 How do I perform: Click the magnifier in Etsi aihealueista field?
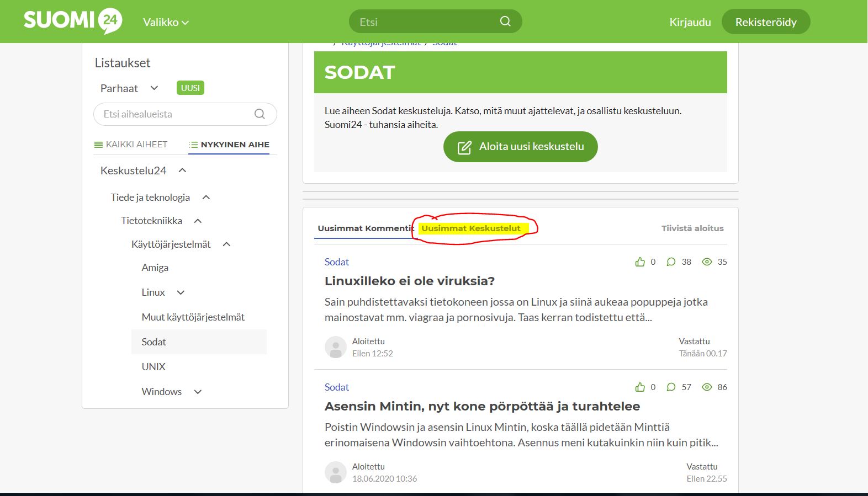coord(260,114)
